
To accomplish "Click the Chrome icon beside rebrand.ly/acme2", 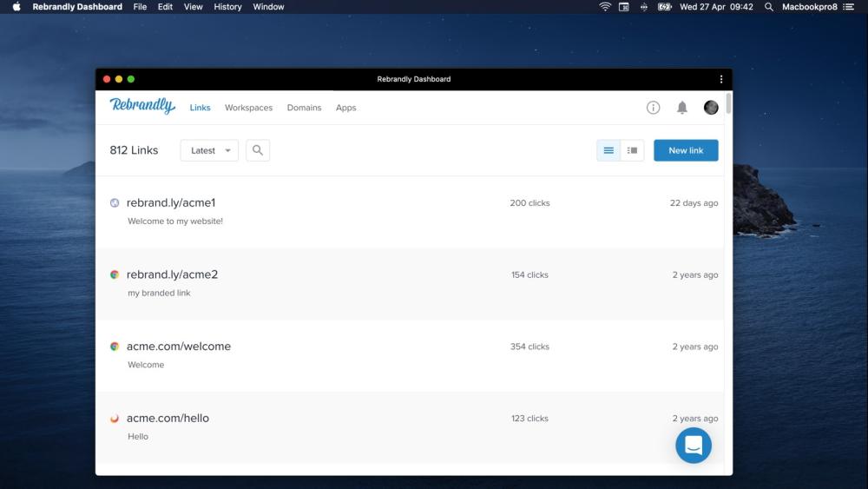I will 115,274.
